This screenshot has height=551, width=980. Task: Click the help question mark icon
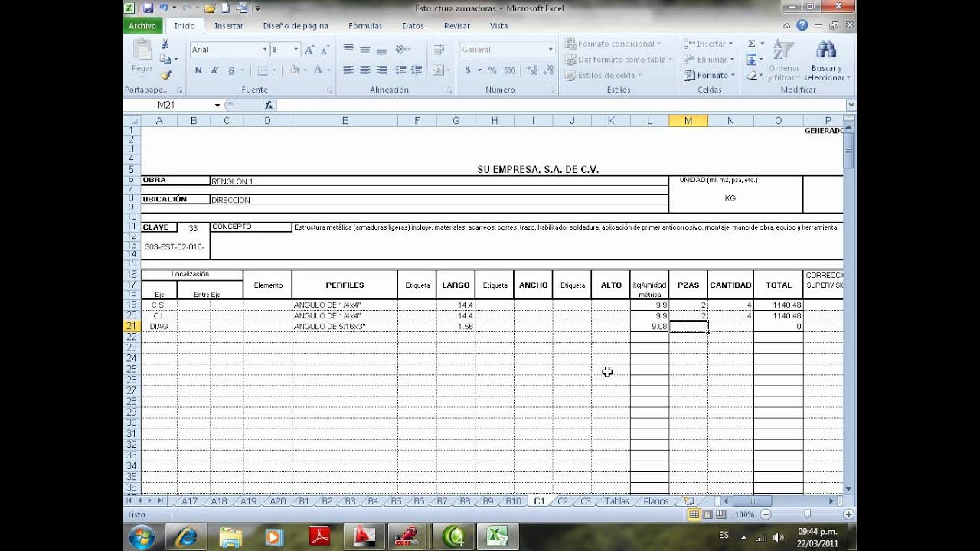tap(802, 25)
